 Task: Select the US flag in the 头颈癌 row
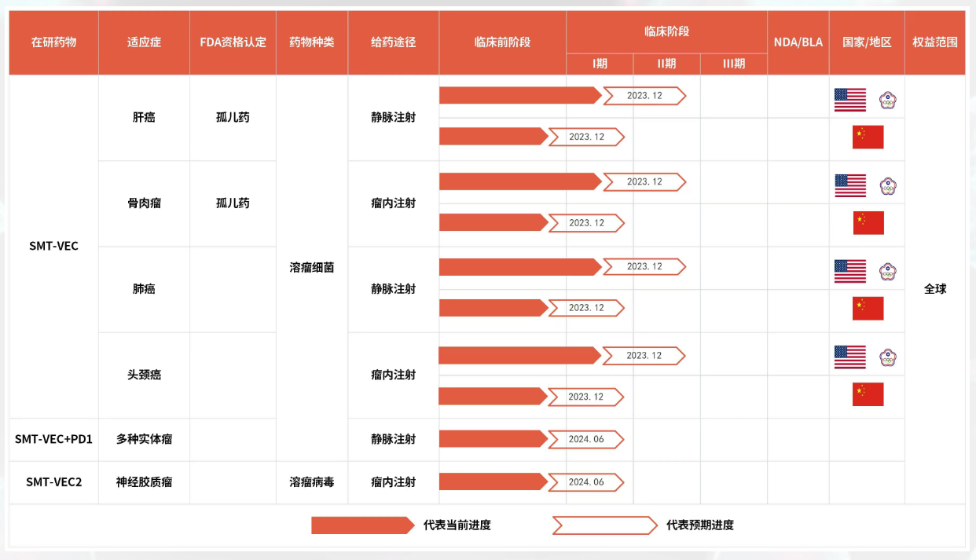(849, 356)
